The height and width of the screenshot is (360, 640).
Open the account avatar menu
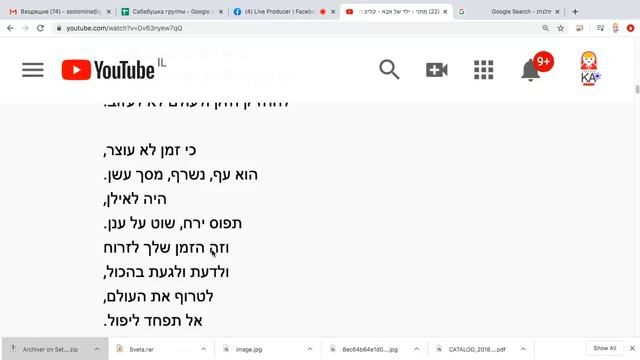[x=589, y=69]
